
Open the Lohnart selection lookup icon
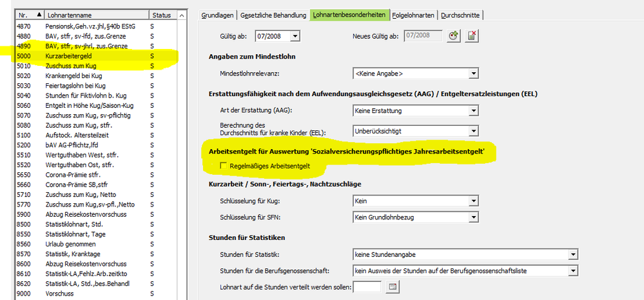pos(392,287)
